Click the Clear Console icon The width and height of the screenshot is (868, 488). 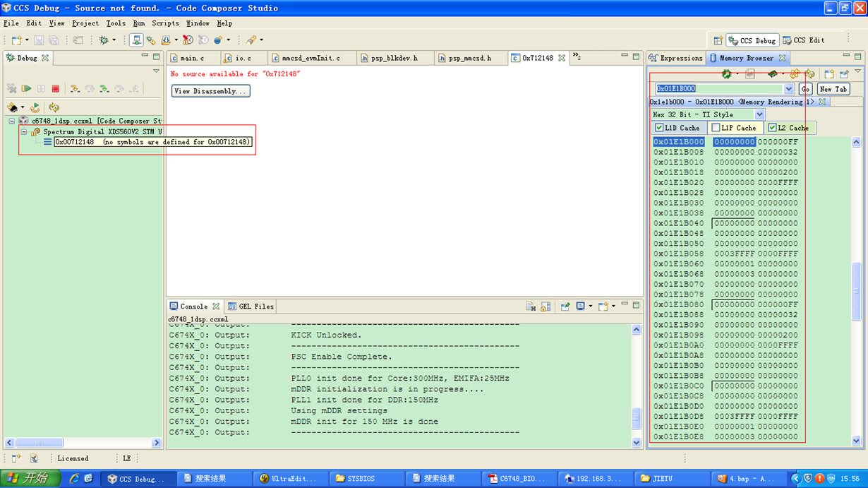pyautogui.click(x=531, y=307)
